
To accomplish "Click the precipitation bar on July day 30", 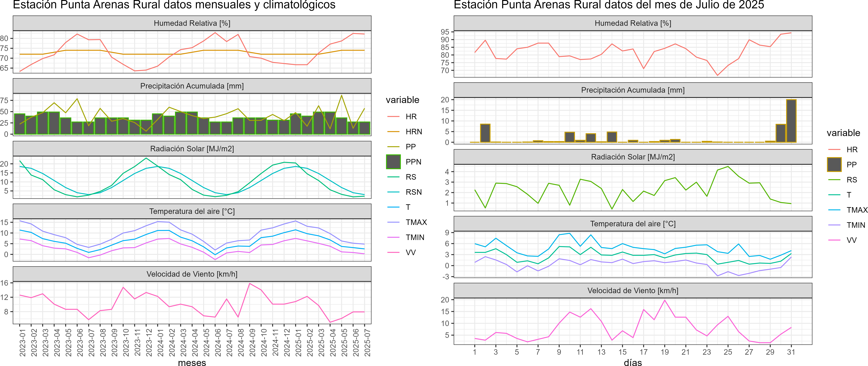I will click(x=781, y=134).
